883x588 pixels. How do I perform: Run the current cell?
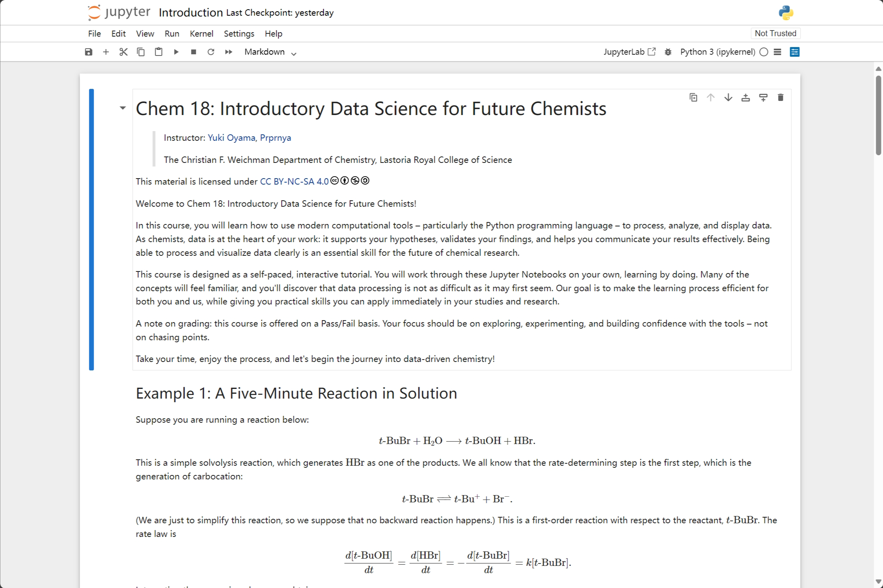176,51
